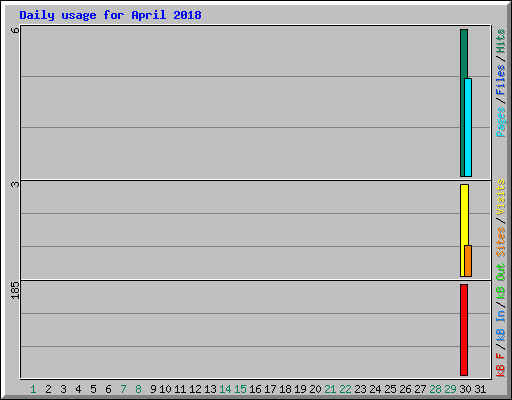Click day 30 on the x-axis
This screenshot has width=512, height=400.
click(x=465, y=389)
